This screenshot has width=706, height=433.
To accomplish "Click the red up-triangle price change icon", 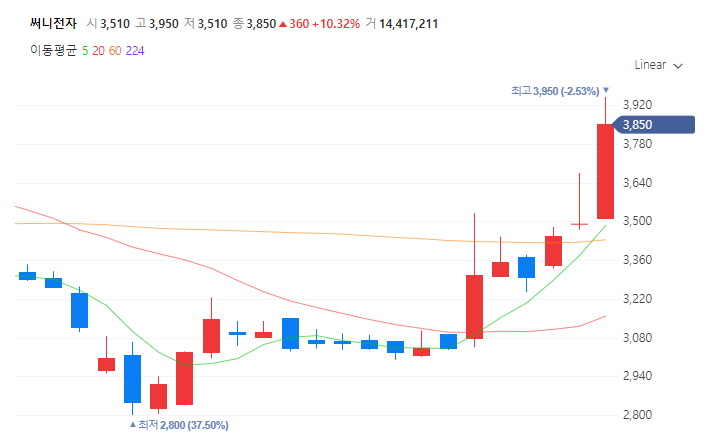I will pos(283,24).
